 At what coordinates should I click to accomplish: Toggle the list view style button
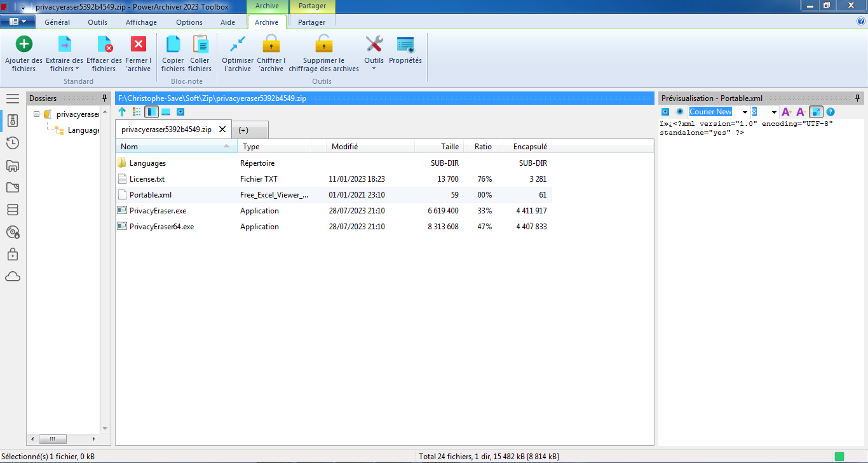[x=137, y=112]
